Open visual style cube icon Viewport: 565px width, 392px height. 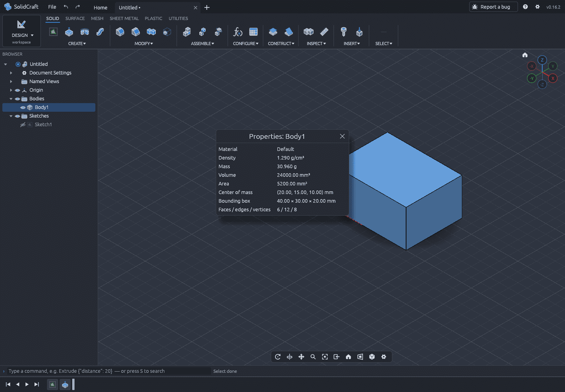click(372, 357)
